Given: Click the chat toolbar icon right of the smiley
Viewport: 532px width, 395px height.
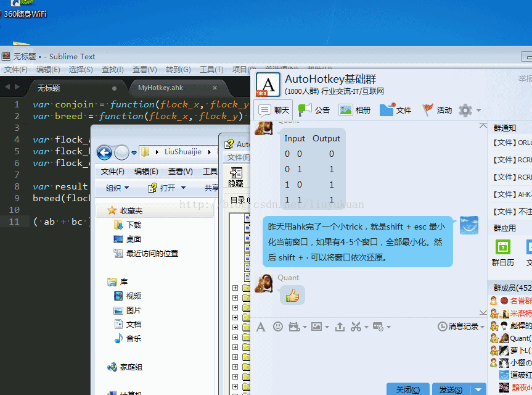Looking at the screenshot, I should (x=294, y=326).
